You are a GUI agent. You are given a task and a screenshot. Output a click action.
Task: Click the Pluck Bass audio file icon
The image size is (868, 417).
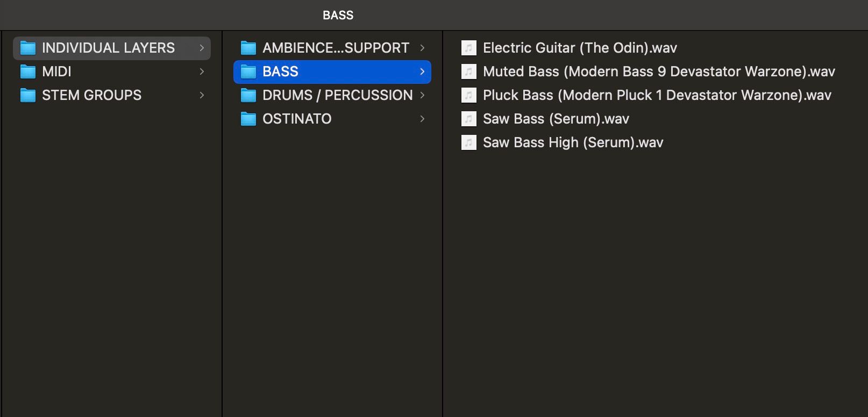pyautogui.click(x=468, y=95)
